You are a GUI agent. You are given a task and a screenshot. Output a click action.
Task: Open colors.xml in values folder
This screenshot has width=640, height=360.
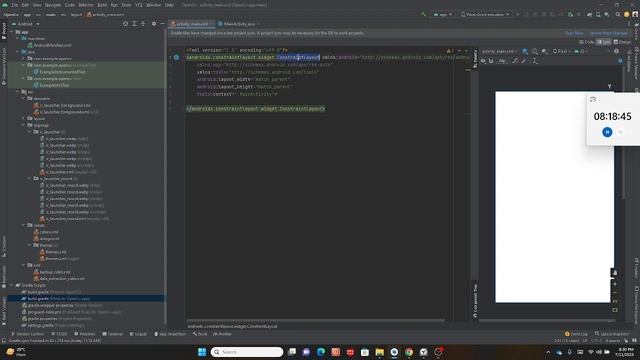click(46, 232)
